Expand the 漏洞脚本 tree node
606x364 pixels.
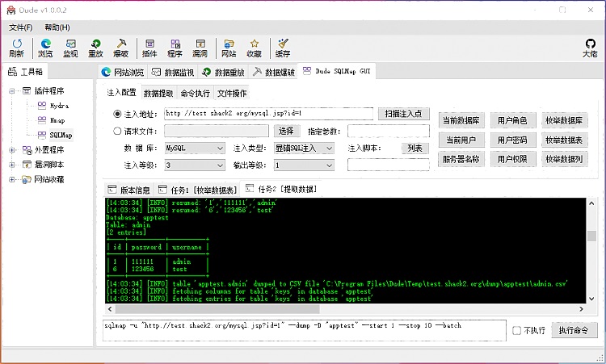tap(11, 165)
